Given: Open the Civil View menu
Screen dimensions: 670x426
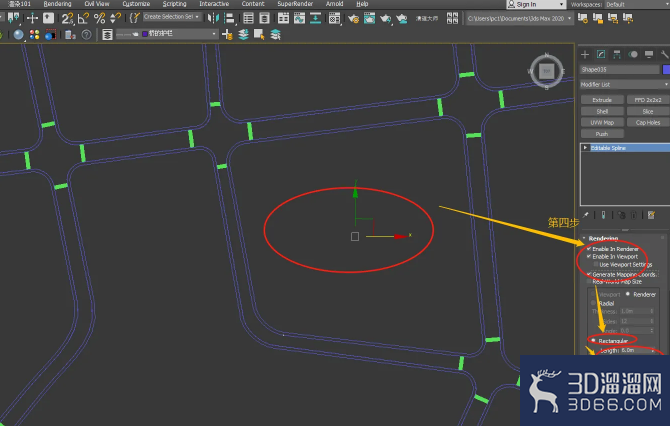Looking at the screenshot, I should tap(97, 4).
